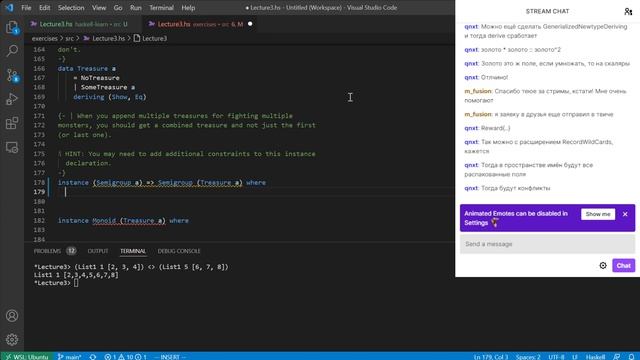Image resolution: width=640 pixels, height=360 pixels.
Task: Open errors and warnings count in status bar
Action: [x=125, y=357]
